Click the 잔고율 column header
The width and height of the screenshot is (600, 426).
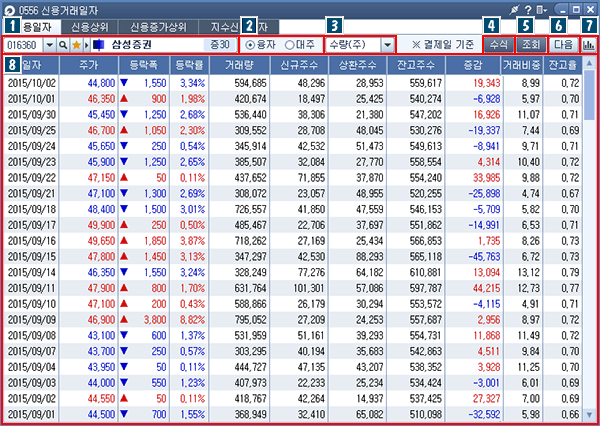tap(562, 65)
